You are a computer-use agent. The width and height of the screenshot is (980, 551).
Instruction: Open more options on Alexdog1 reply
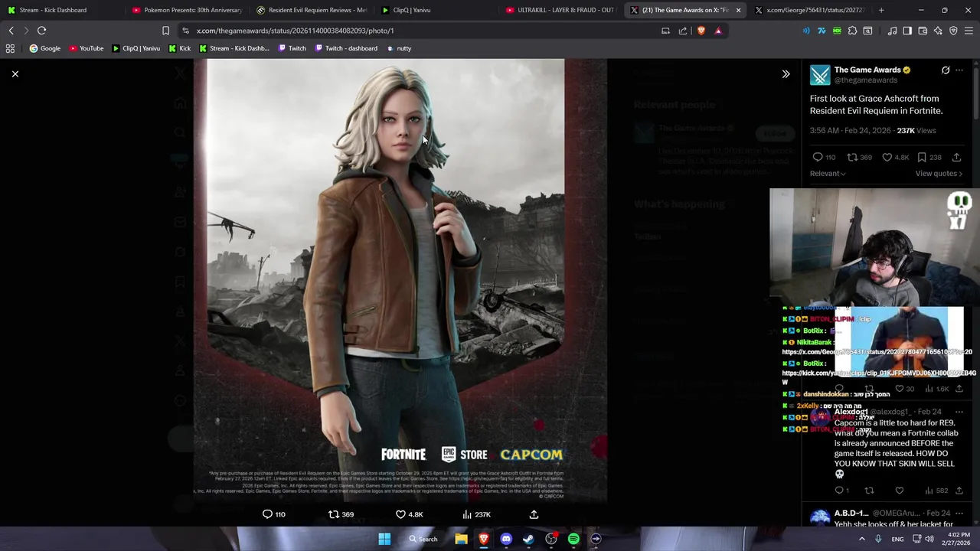tap(959, 412)
